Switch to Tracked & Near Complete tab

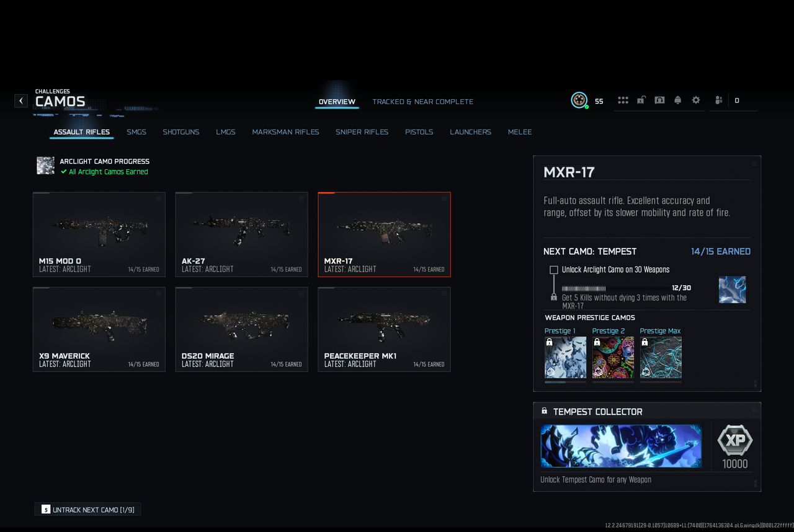tap(422, 102)
